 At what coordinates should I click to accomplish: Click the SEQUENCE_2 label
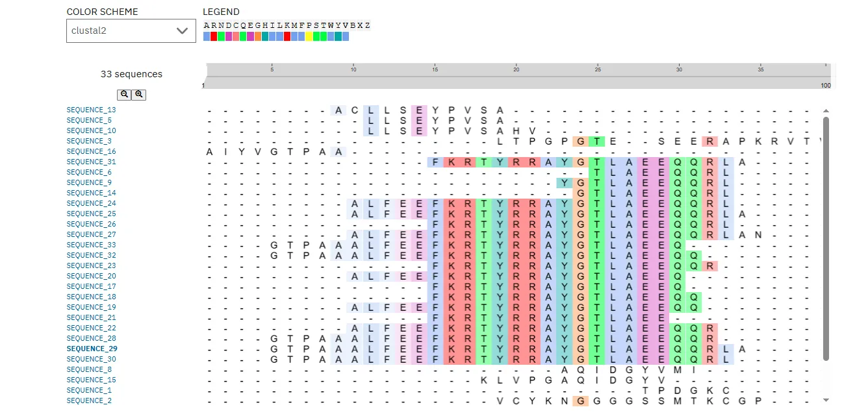point(89,400)
